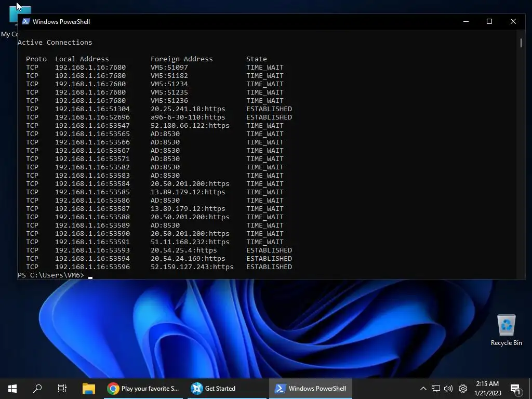Screen dimensions: 532x399
Task: Click foreign address VM5:51236
Action: [169, 100]
